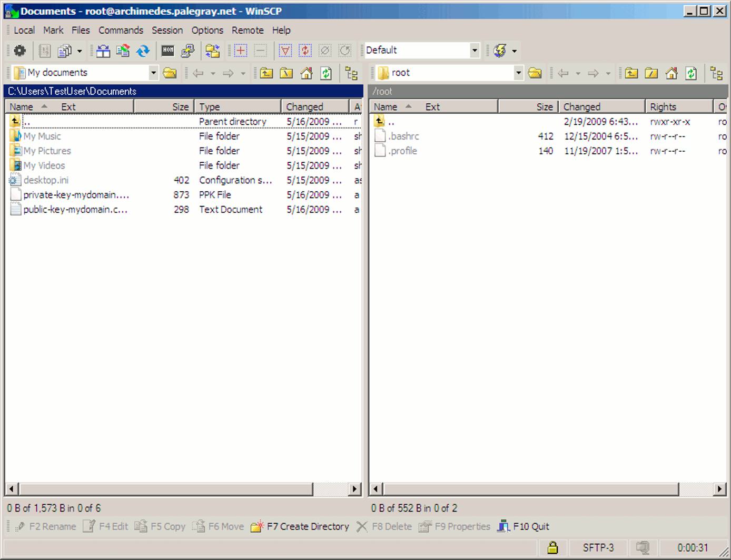The height and width of the screenshot is (560, 731).
Task: Click the Synchronize icon on the toolbar
Action: click(x=143, y=51)
